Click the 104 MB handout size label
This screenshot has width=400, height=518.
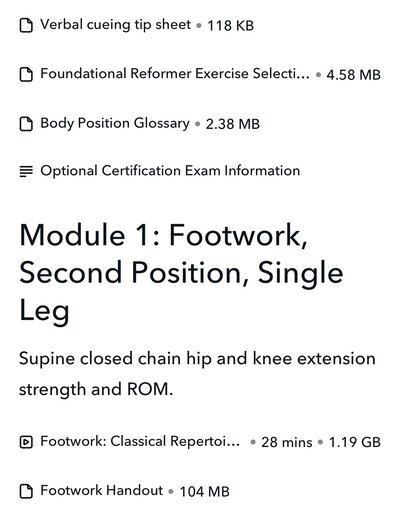point(205,491)
